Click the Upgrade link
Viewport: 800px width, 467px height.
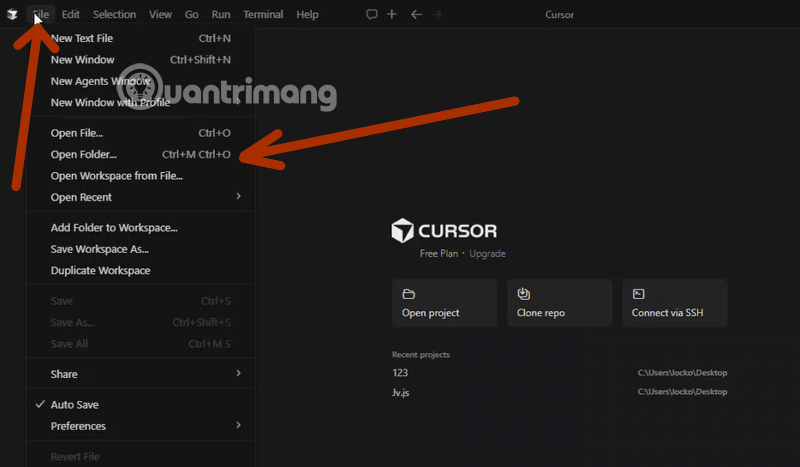click(487, 254)
